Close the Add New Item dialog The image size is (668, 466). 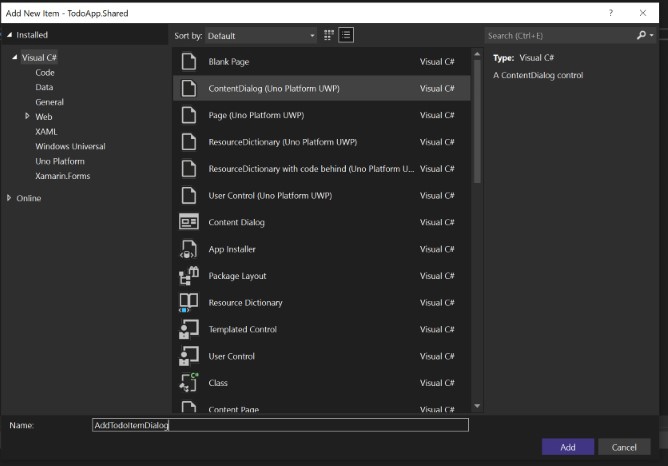click(643, 13)
